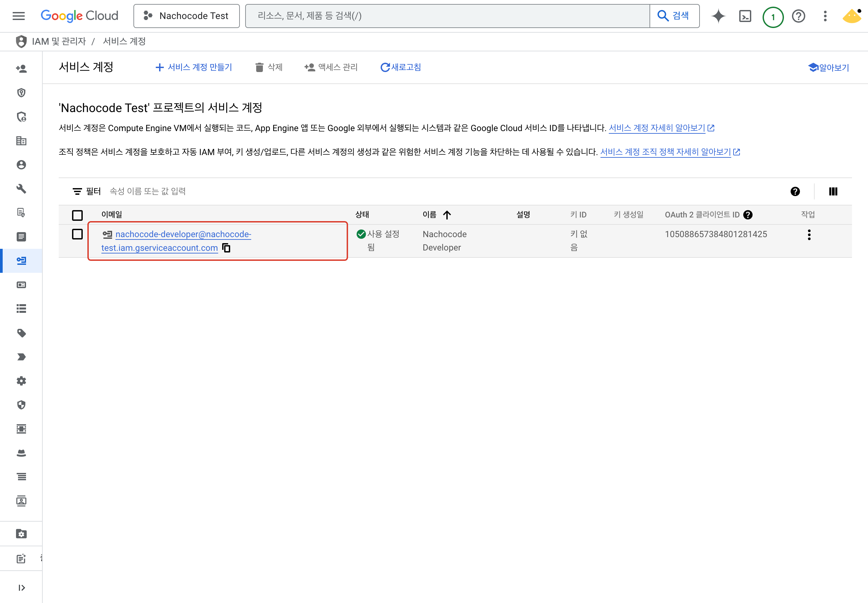Viewport: 868px width, 603px height.
Task: Go to IAM 및 관리자 breadcrumb
Action: [x=59, y=41]
